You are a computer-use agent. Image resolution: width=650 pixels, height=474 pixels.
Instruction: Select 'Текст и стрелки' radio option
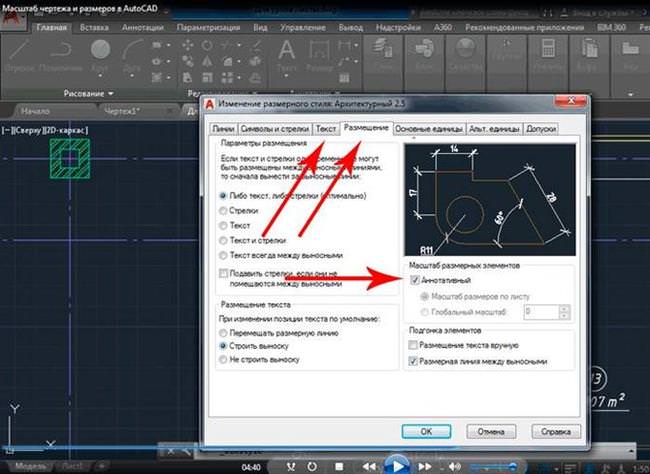pyautogui.click(x=223, y=241)
